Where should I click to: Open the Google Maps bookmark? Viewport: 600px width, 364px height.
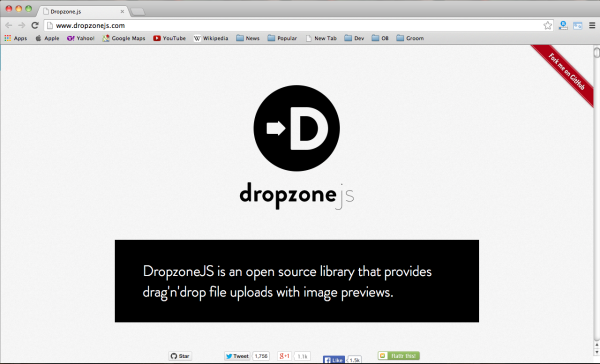click(x=124, y=38)
